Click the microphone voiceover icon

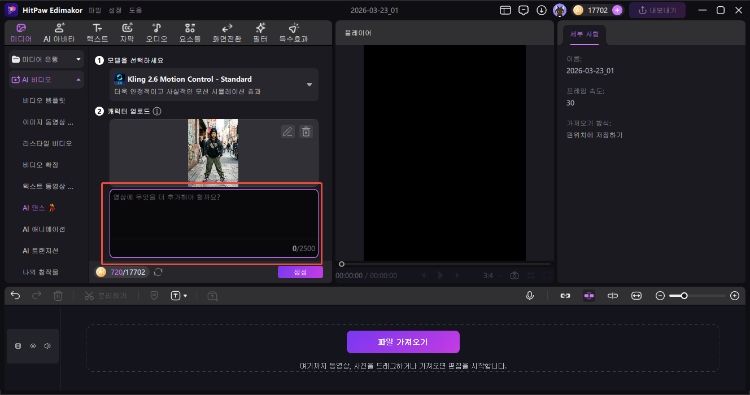(530, 296)
